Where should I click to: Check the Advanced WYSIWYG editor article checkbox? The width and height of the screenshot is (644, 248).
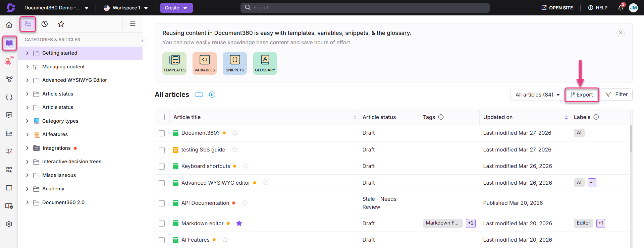162,183
